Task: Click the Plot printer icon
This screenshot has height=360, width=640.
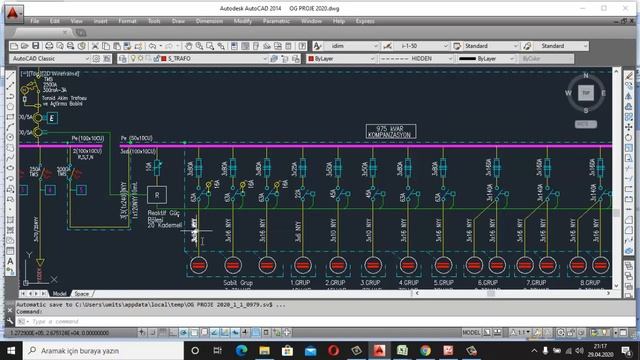Action: pyautogui.click(x=49, y=46)
